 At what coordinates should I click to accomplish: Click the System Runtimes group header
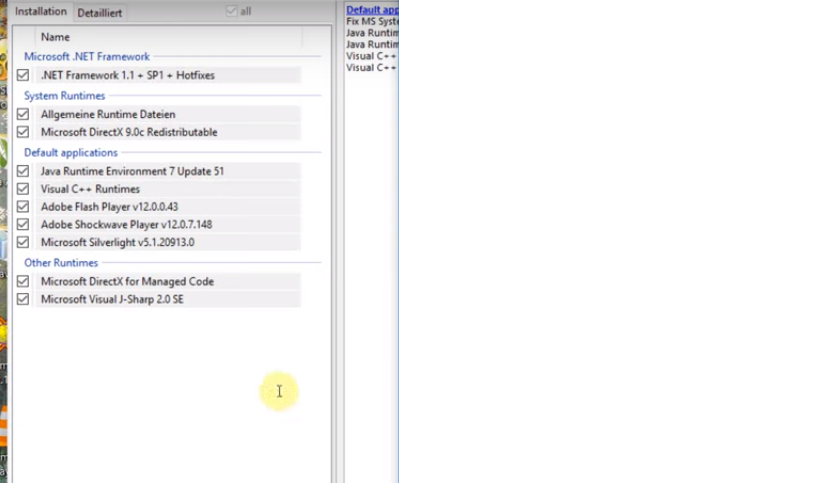pos(64,96)
